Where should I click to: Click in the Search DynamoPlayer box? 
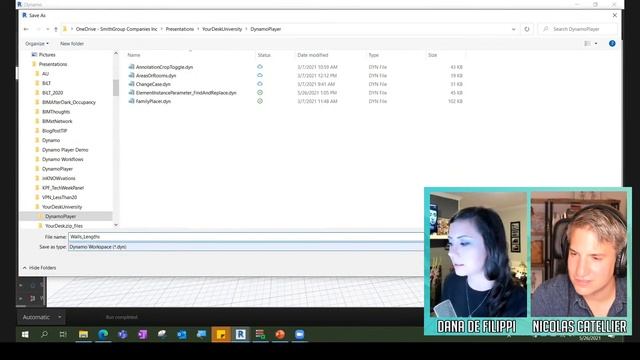(x=576, y=29)
